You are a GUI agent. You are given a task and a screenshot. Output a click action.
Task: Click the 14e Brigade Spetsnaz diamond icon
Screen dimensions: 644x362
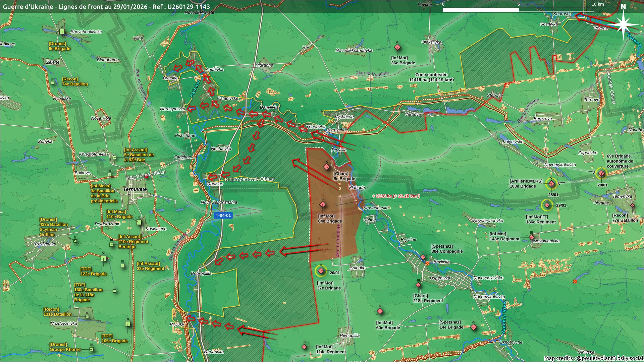click(x=473, y=327)
